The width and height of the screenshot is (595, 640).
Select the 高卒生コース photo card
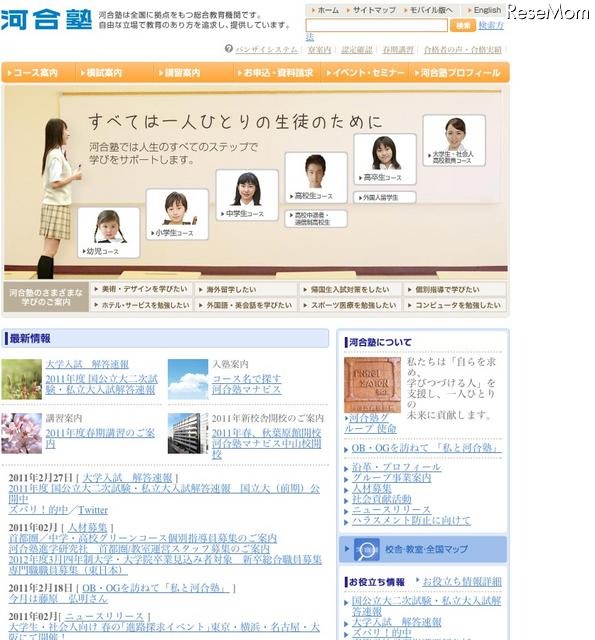coord(385,159)
